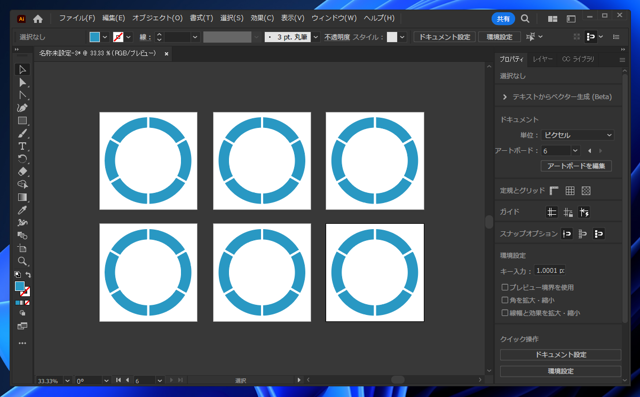This screenshot has width=640, height=397.
Task: Click アートボードを編集 button
Action: [x=576, y=166]
